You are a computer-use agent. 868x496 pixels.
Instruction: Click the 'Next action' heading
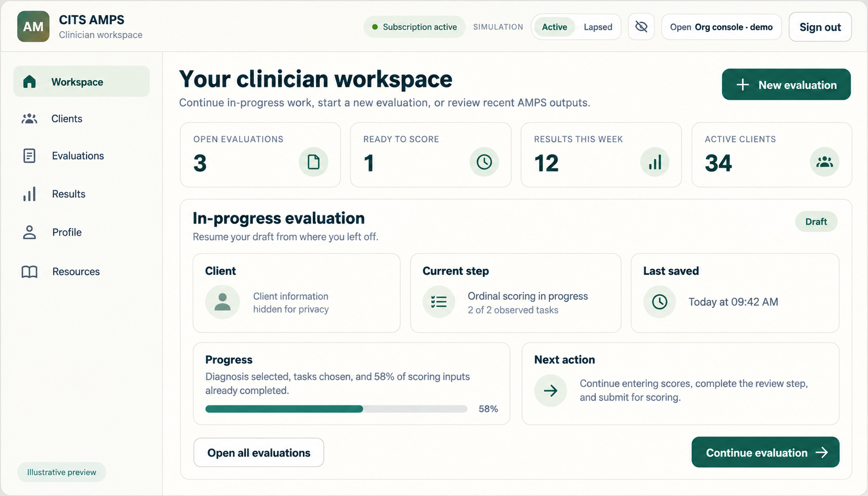(564, 360)
